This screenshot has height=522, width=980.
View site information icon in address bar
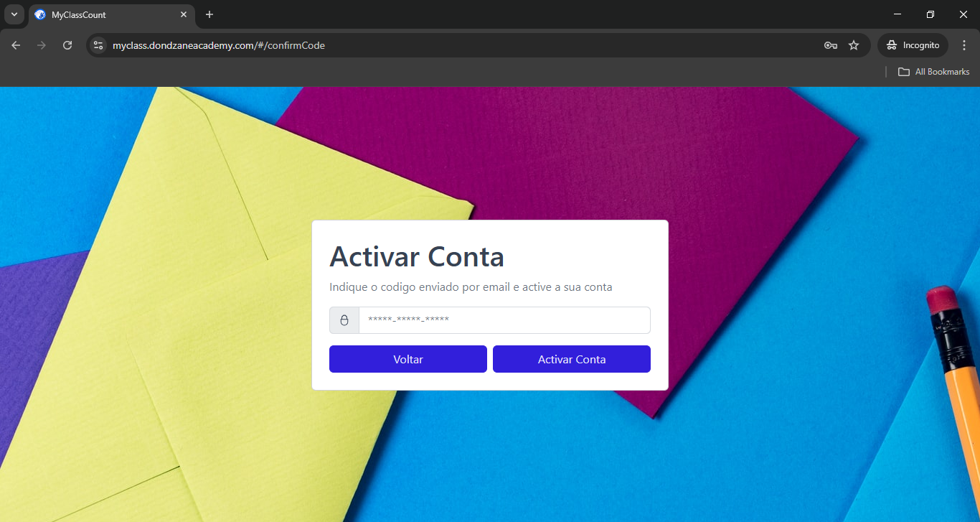(x=98, y=45)
